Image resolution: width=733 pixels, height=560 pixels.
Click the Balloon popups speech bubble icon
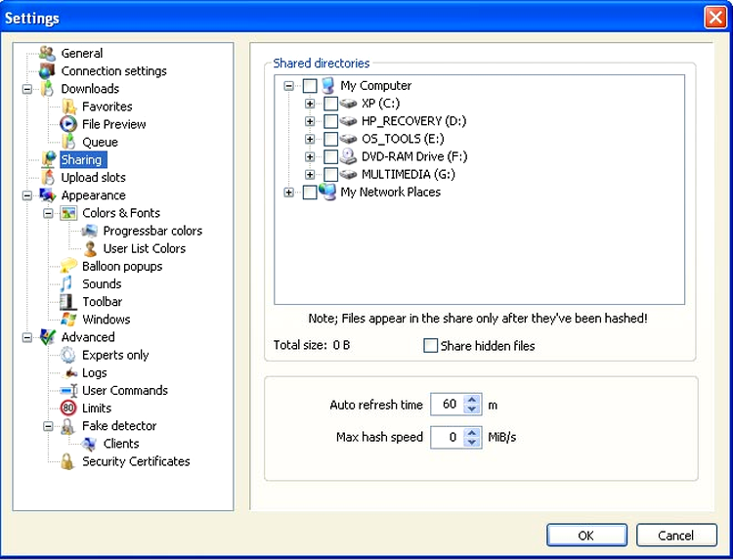(68, 267)
